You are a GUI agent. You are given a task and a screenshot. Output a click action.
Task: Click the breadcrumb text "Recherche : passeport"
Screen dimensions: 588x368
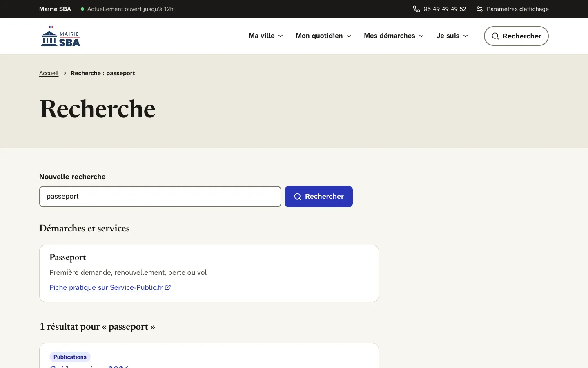tap(103, 73)
